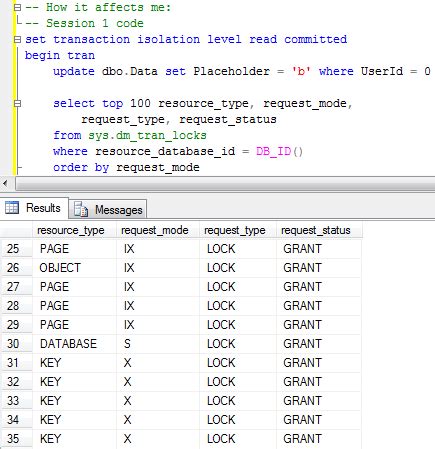Click the 'committed' keyword in editor
The height and width of the screenshot is (449, 435).
coord(315,39)
